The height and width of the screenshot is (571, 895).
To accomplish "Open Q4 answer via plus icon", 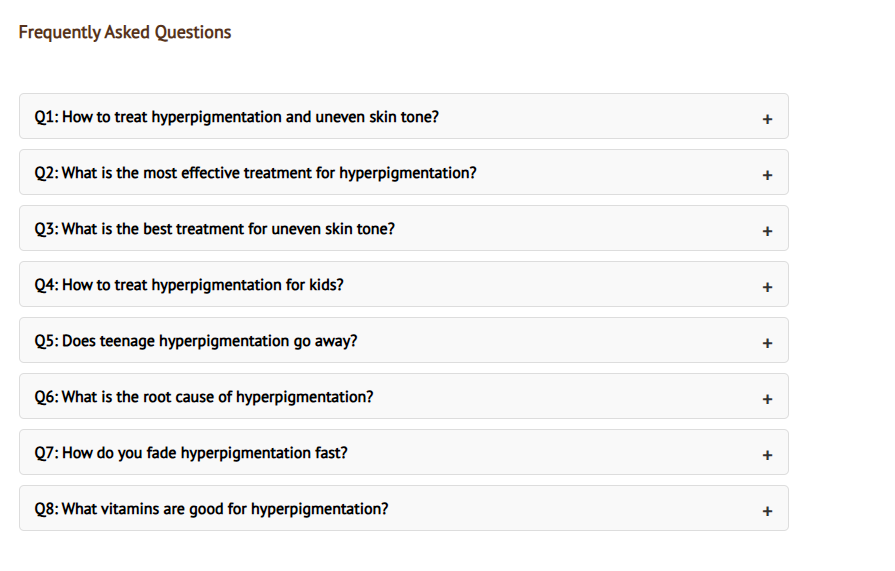I will point(767,287).
